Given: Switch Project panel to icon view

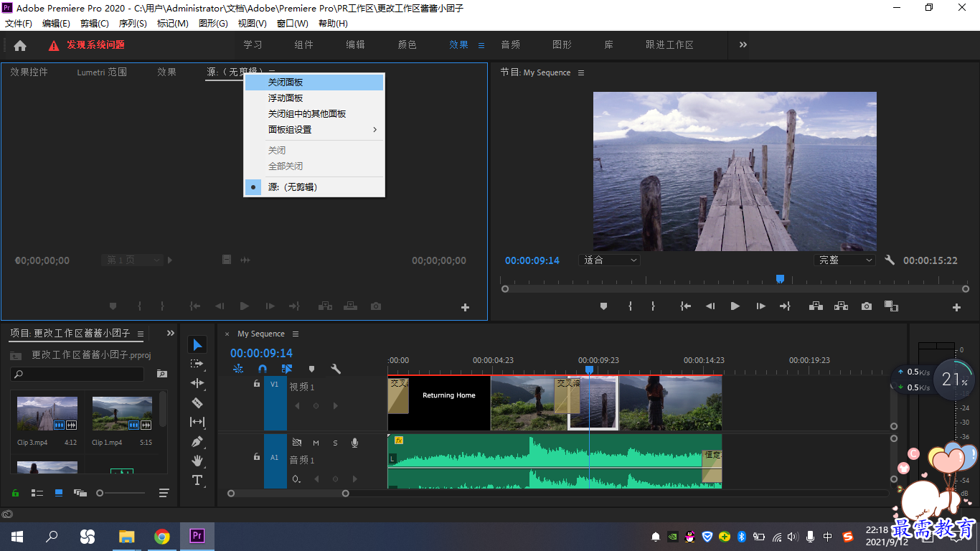Looking at the screenshot, I should coord(59,493).
